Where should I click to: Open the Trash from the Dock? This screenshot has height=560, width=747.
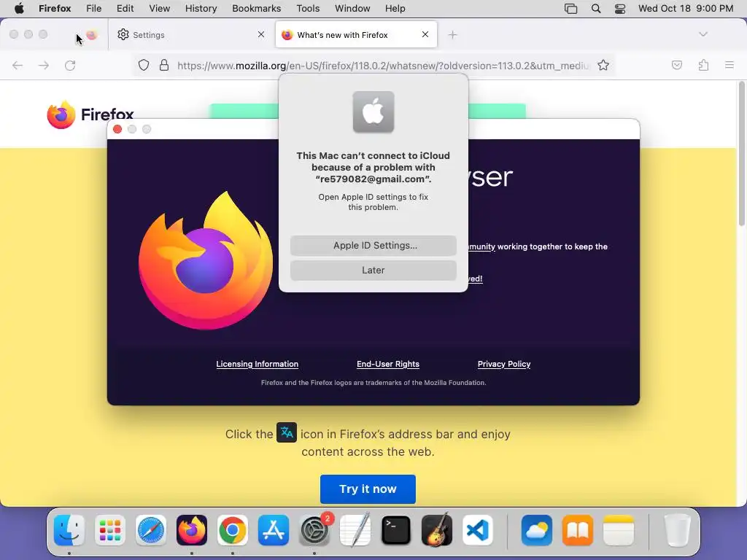677,530
